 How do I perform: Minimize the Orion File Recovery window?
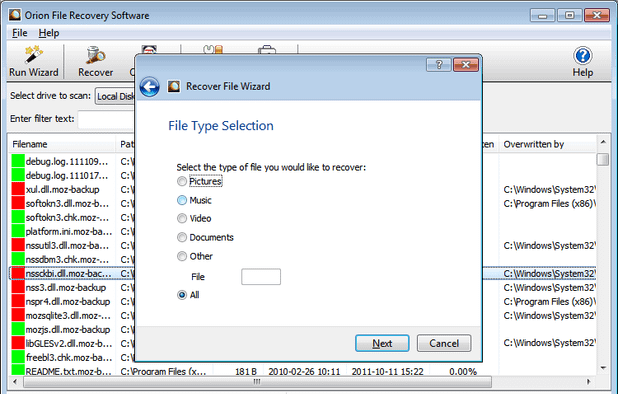point(542,16)
